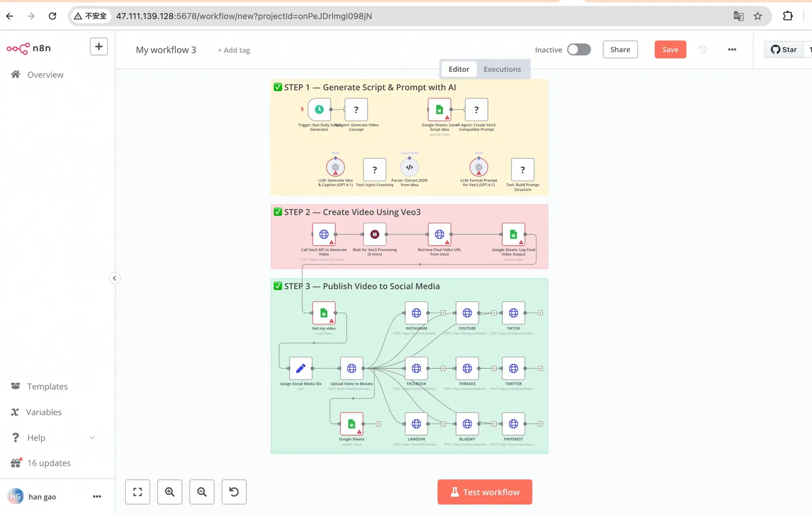Screen dimensions: 812x514
Task: Select LLM Format Prompt for Veo3 node
Action: [x=478, y=167]
